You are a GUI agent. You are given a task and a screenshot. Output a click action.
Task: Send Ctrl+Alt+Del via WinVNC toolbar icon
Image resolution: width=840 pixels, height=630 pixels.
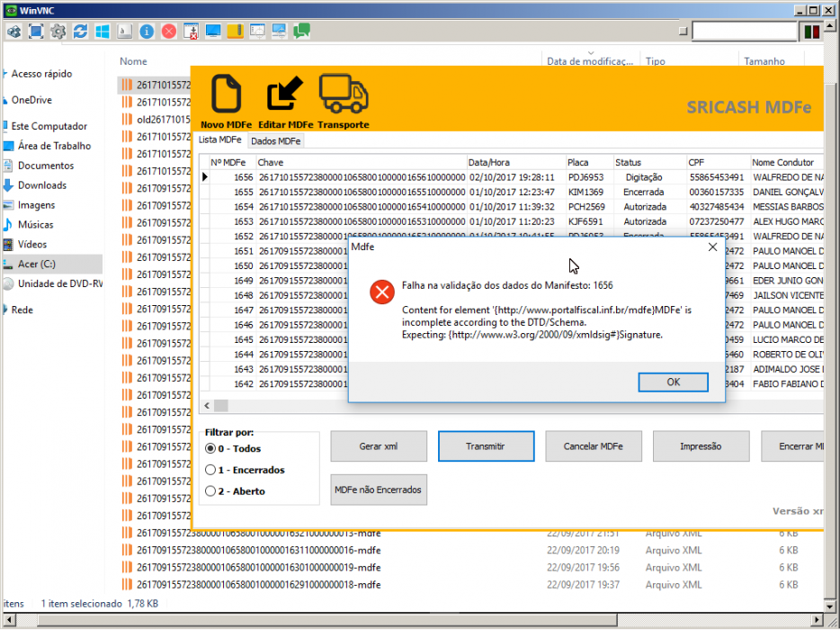tap(13, 31)
